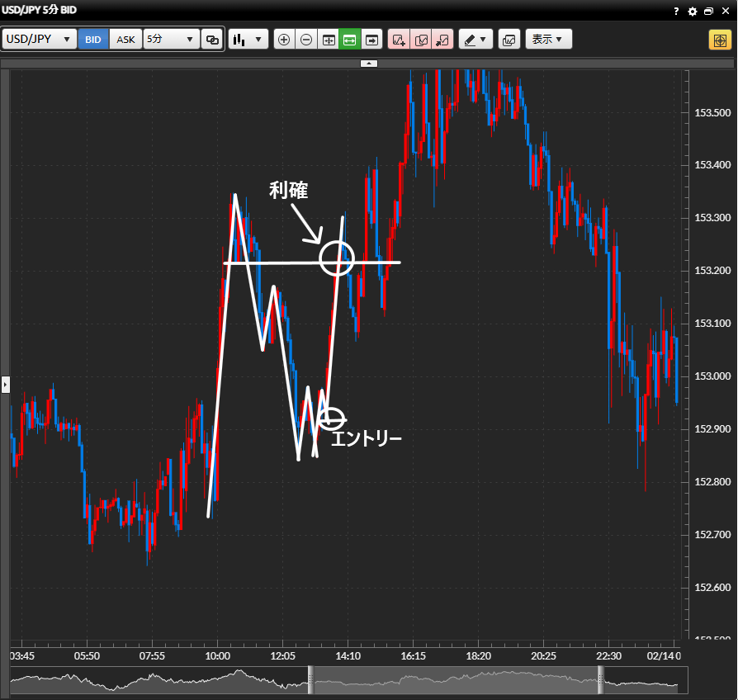Click the add new chart icon
This screenshot has width=738, height=700.
(399, 40)
